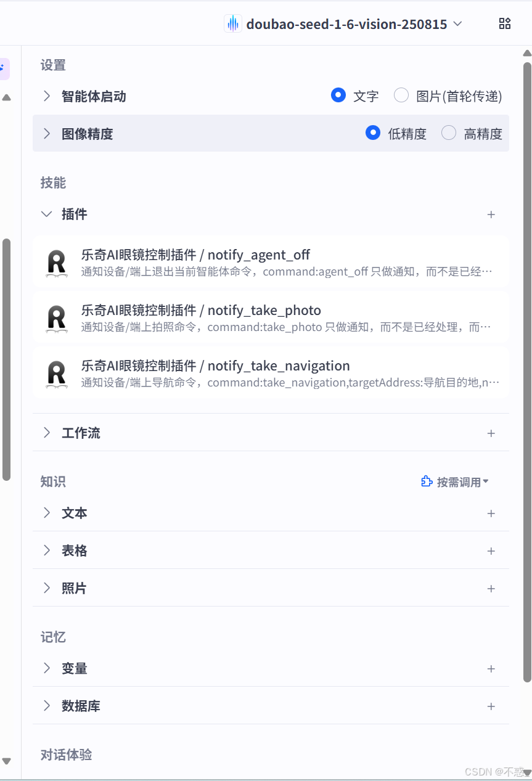Open the grid layout icon at top right
This screenshot has width=532, height=781.
pos(504,23)
